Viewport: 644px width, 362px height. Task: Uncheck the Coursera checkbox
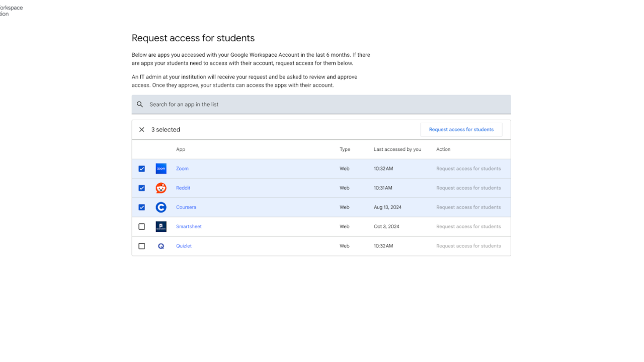tap(142, 207)
